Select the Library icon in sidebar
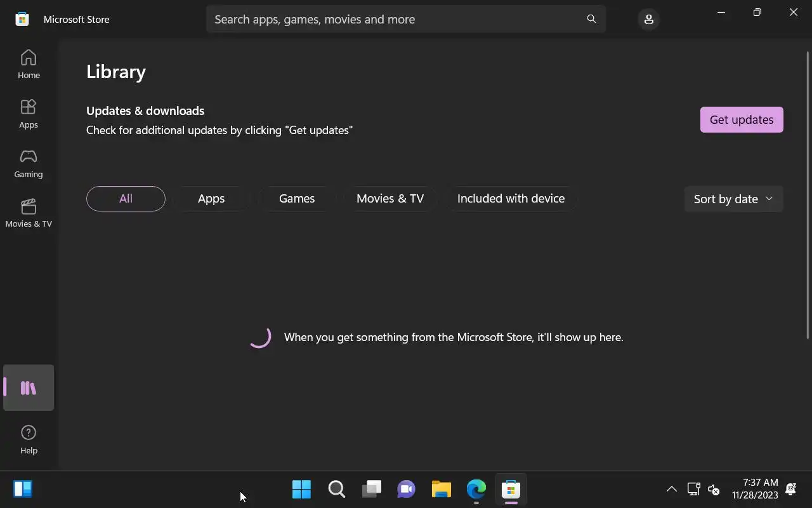The height and width of the screenshot is (508, 812). (29, 387)
